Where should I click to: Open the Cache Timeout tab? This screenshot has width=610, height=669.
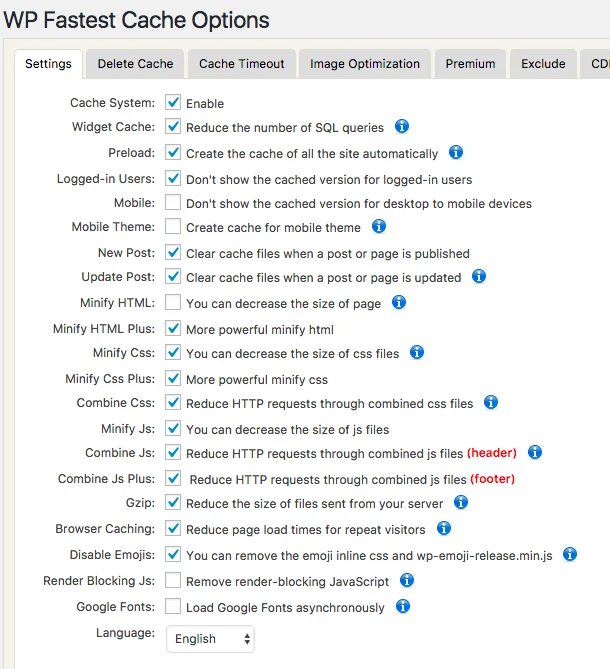tap(241, 64)
